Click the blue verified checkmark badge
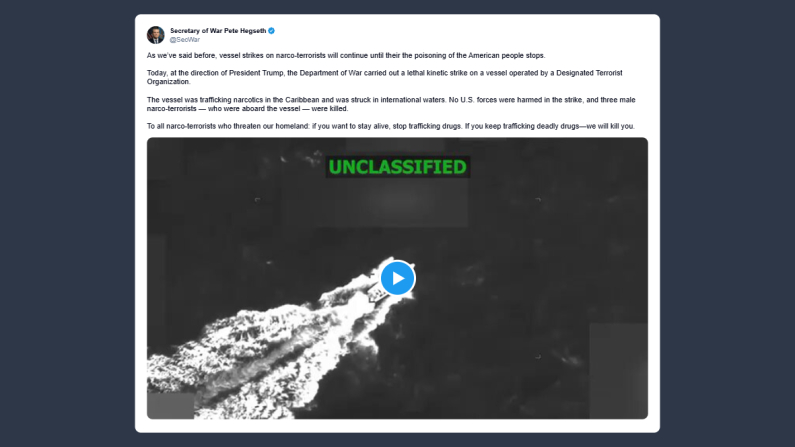 pos(272,31)
